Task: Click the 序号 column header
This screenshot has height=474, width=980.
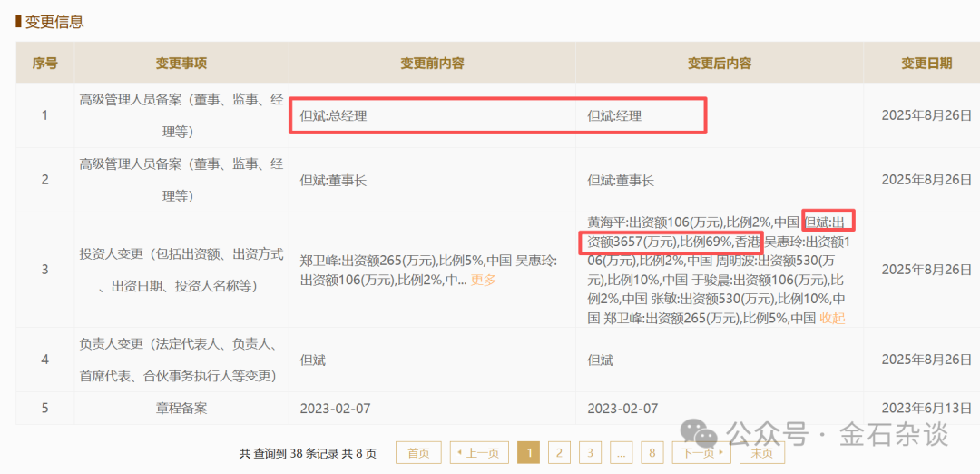Action: (x=45, y=64)
